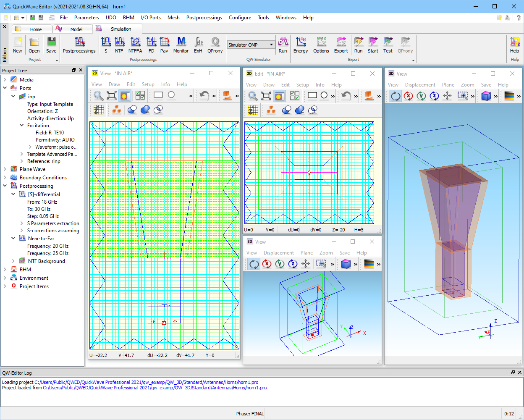Toggle free rotation mode in small 3D View

(x=254, y=264)
